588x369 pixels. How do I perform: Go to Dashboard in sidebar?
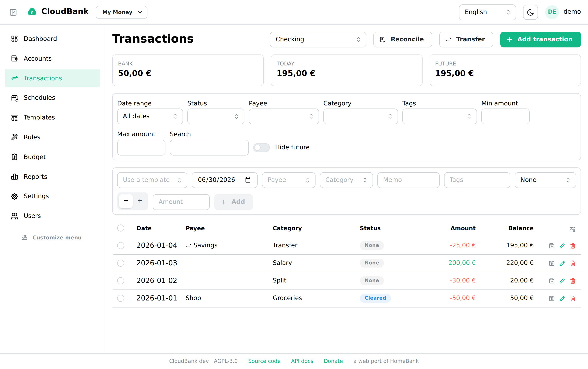pyautogui.click(x=52, y=39)
